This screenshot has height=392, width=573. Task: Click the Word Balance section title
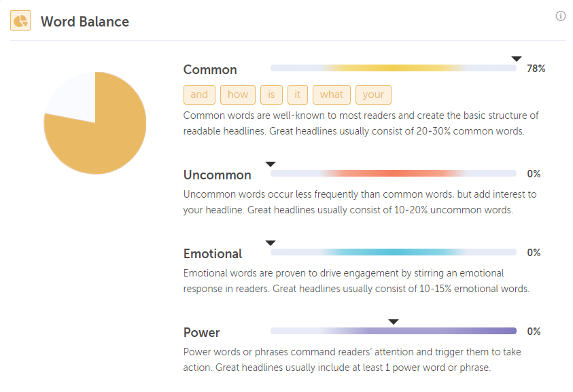(x=85, y=21)
